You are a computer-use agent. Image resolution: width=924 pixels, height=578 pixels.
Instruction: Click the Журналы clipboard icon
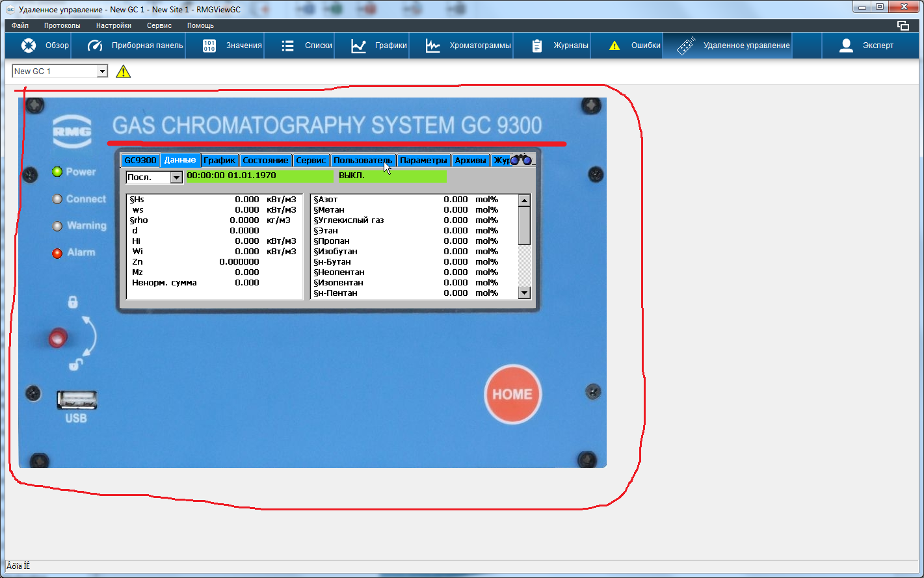tap(537, 46)
